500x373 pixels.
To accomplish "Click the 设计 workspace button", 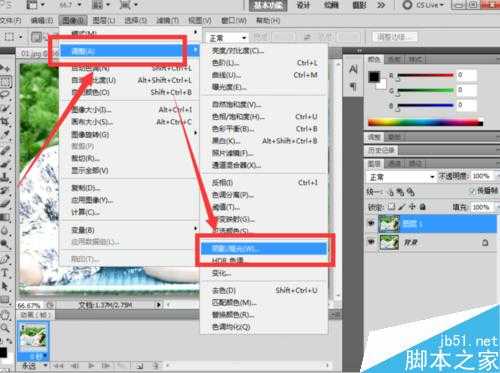I will (x=303, y=5).
